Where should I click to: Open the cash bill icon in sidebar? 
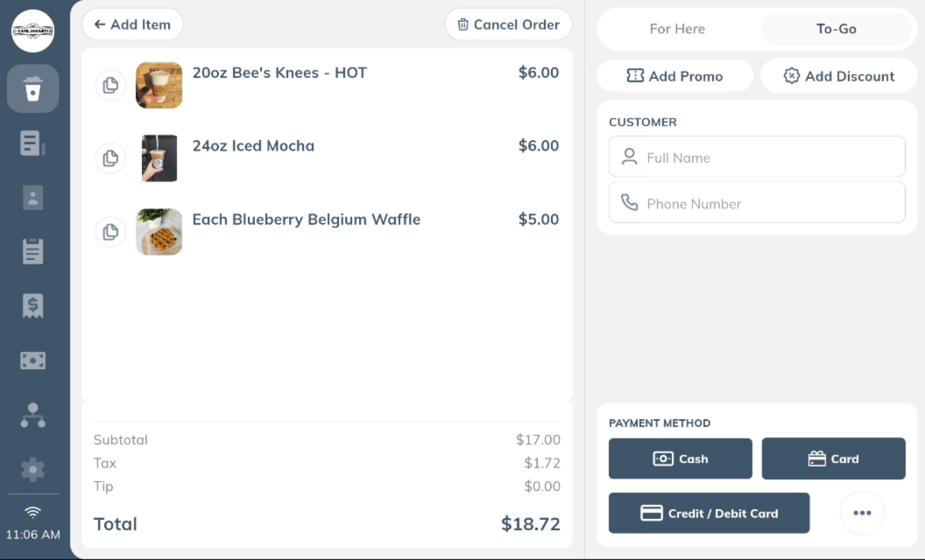pyautogui.click(x=33, y=360)
